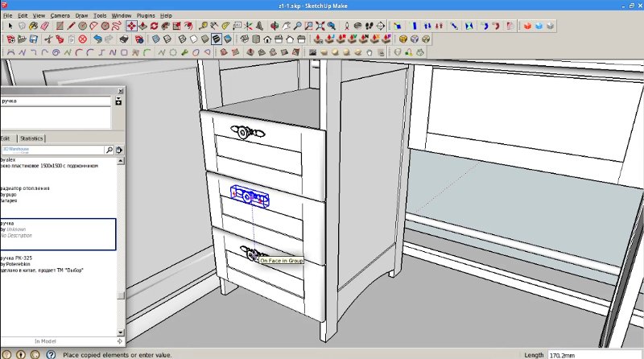Click the blue Undo arrow

[x=97, y=39]
